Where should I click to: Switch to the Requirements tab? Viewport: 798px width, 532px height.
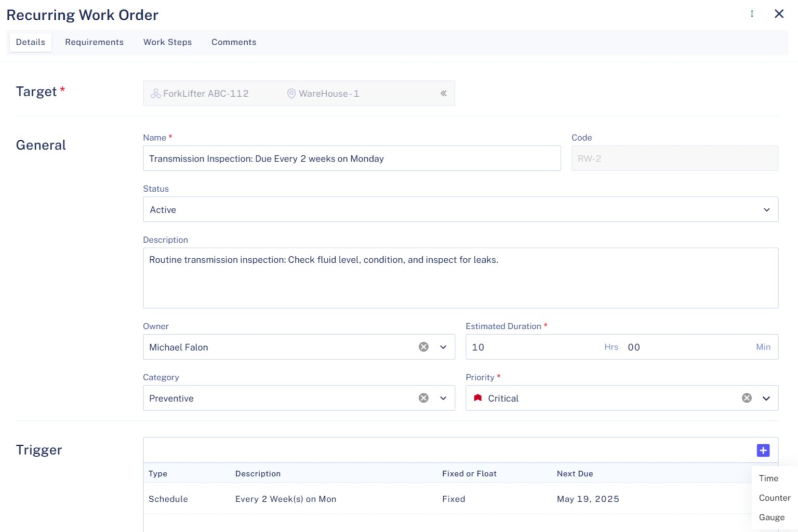94,42
